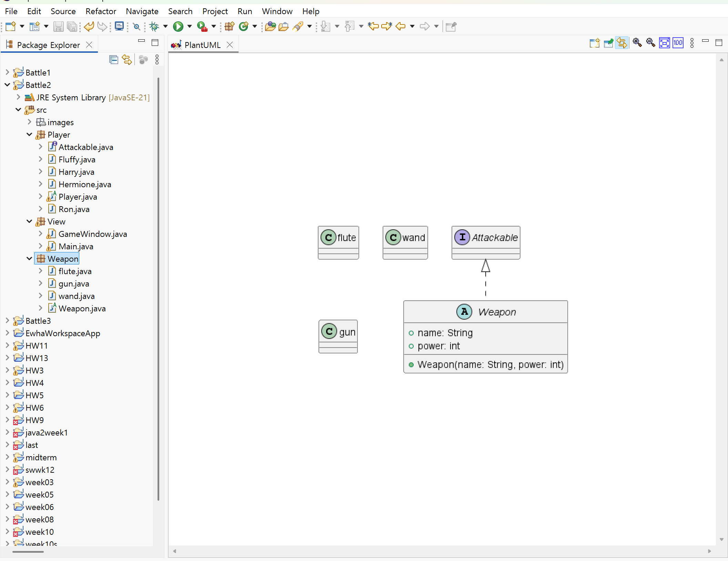Toggle Link with Editor in Package Explorer
The image size is (728, 561).
coord(127,60)
